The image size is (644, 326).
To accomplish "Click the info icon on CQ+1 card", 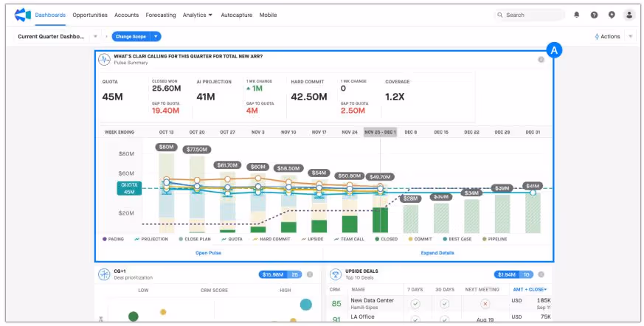I will click(310, 274).
